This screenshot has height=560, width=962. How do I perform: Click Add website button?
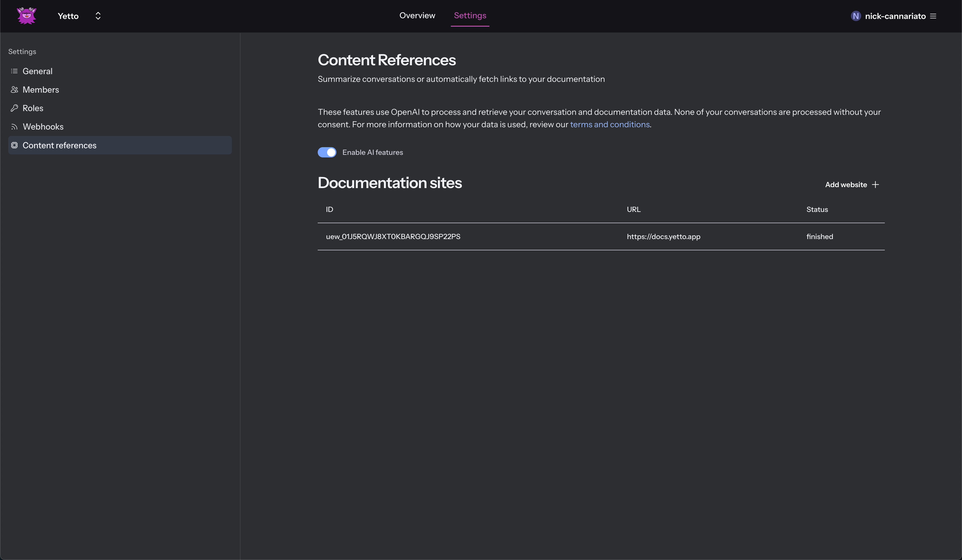852,185
